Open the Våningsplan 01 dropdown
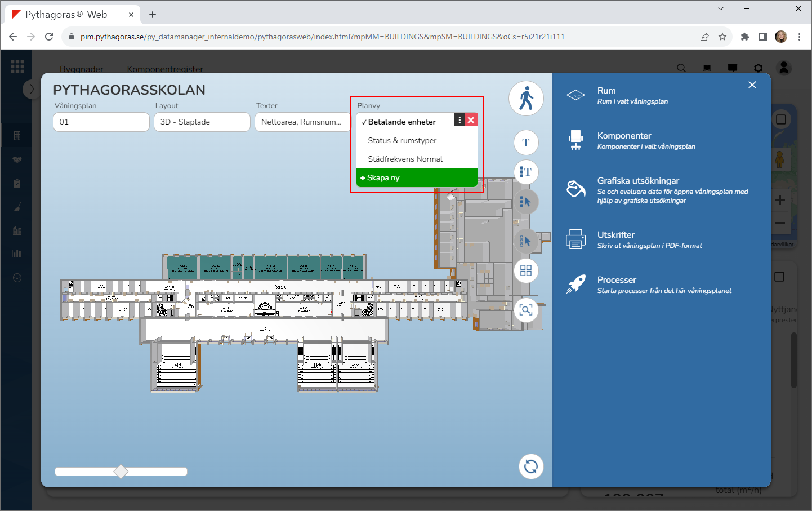Viewport: 812px width, 511px height. [x=101, y=122]
